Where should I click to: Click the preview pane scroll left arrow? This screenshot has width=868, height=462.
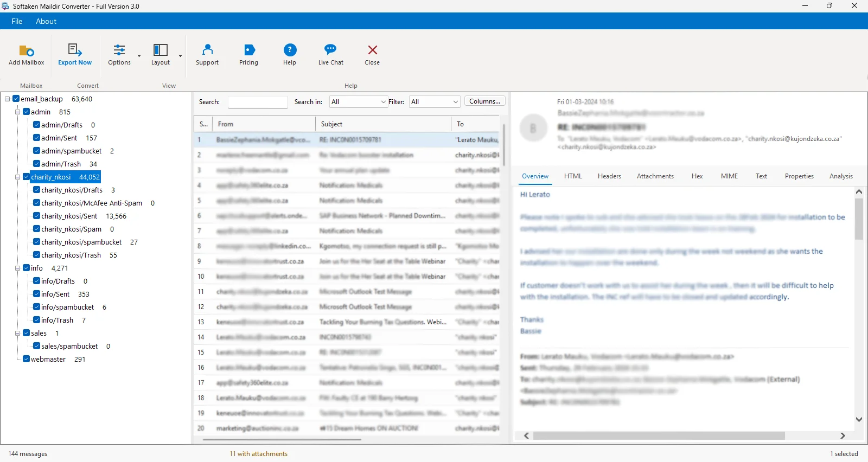point(526,436)
